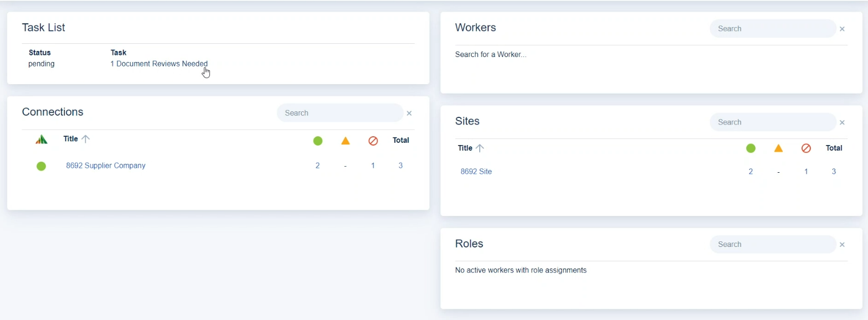Click the Roles search box
Viewport: 868px width, 320px height.
click(773, 244)
